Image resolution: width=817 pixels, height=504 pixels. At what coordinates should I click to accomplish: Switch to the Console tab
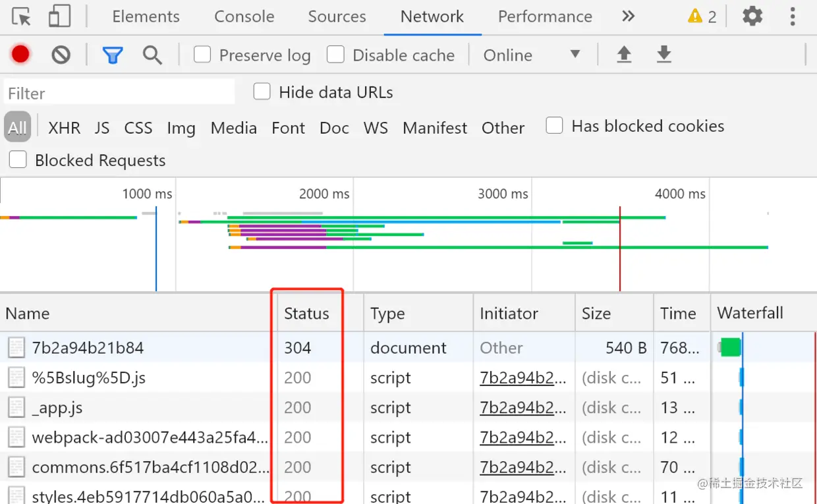point(244,16)
